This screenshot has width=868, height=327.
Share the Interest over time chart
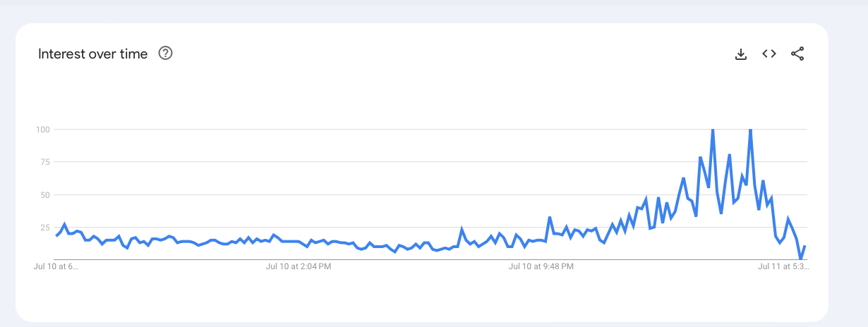pos(797,54)
